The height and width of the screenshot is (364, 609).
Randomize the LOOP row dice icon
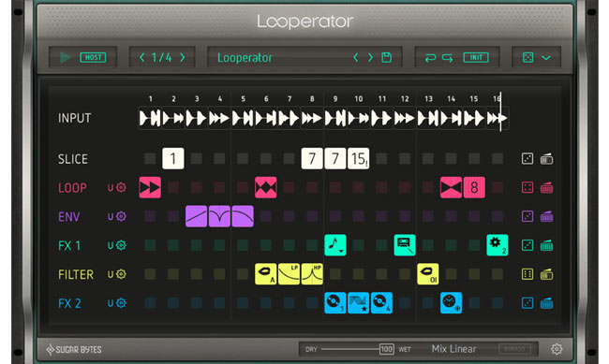[527, 187]
